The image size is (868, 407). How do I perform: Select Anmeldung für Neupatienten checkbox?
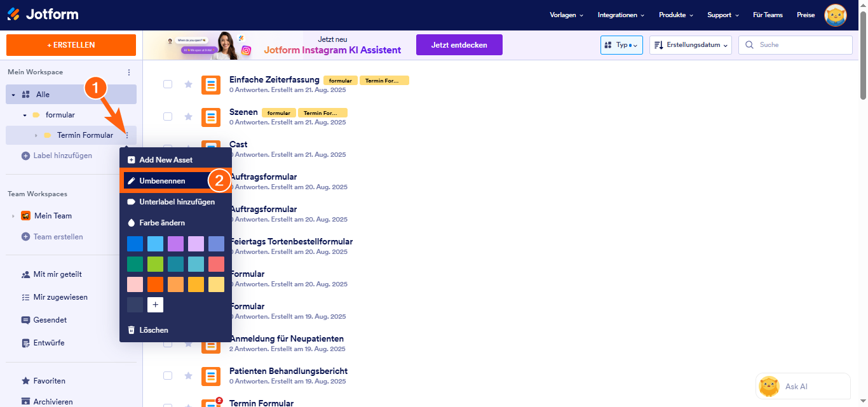[x=168, y=343]
